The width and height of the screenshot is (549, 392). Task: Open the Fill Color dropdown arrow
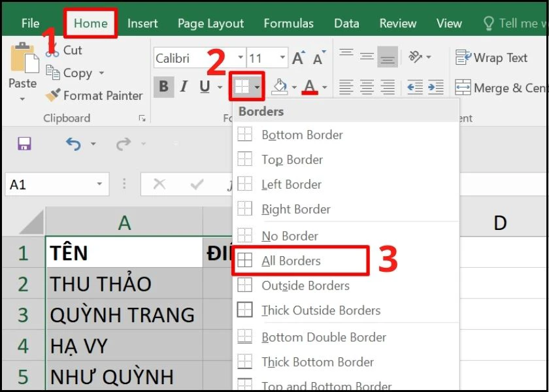point(294,87)
